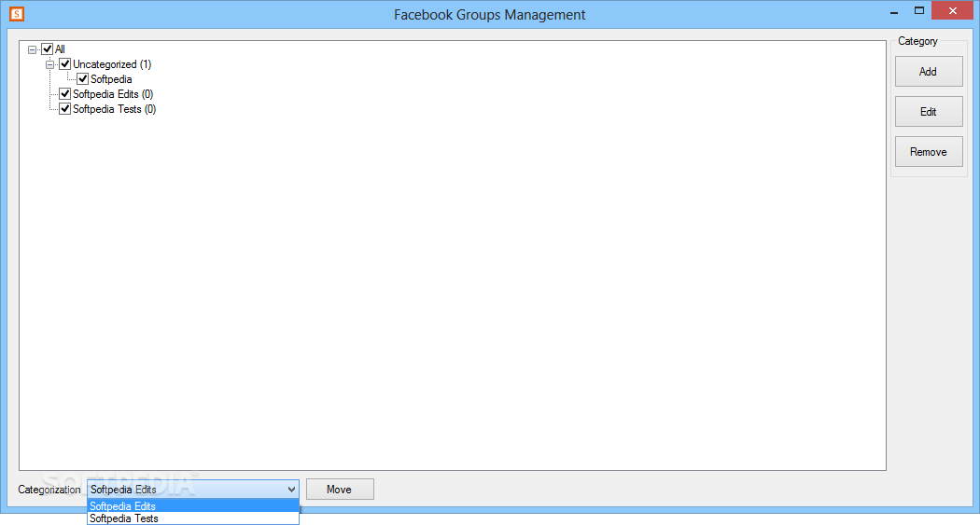The image size is (980, 525).
Task: Uncheck the Softpedia Edits (0) checkbox
Action: pos(65,94)
